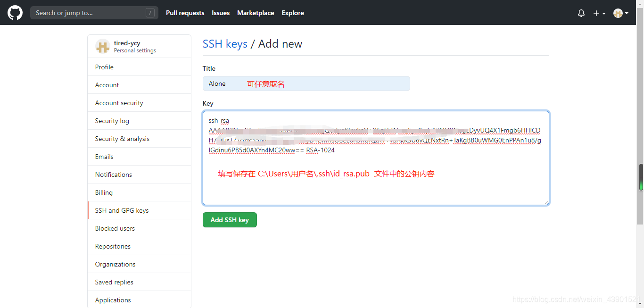Click the Add SSH key button
This screenshot has height=308, width=644.
coord(230,220)
